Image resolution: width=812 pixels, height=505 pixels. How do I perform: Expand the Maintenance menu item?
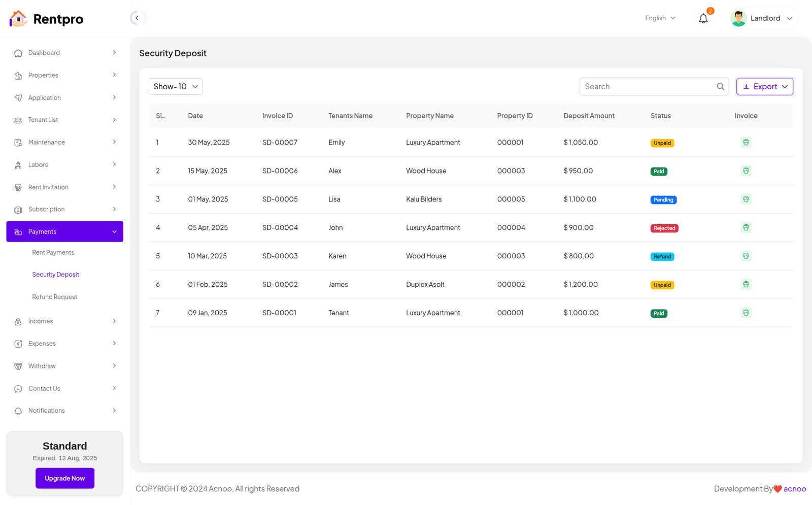[x=65, y=143]
